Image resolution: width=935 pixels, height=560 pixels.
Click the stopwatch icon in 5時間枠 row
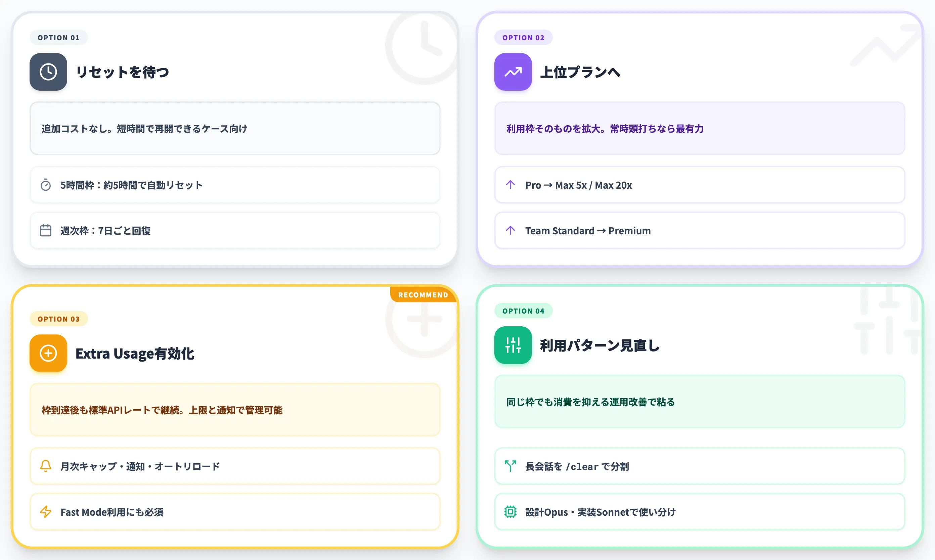(x=46, y=185)
